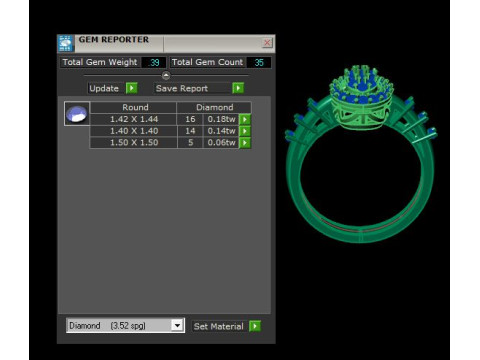Click the Gem Reporter logo icon
This screenshot has height=360, width=480.
(65, 43)
